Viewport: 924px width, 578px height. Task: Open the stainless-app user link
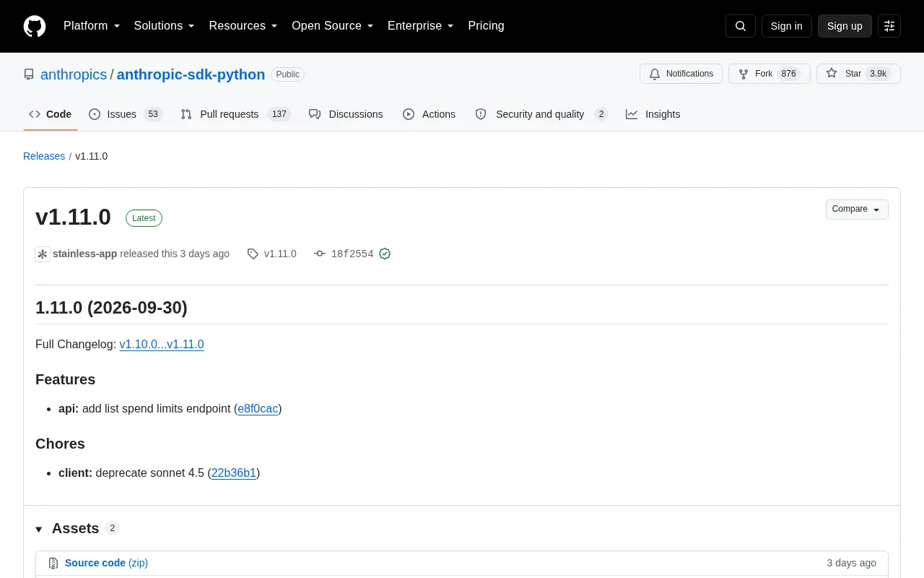click(84, 254)
